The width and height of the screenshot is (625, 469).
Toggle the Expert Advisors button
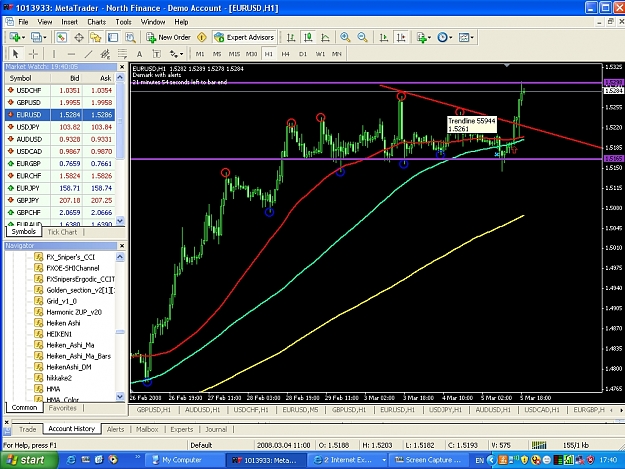244,37
